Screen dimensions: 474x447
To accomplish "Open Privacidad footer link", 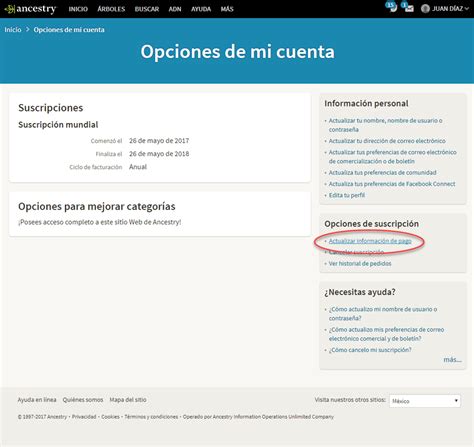I will pos(84,417).
